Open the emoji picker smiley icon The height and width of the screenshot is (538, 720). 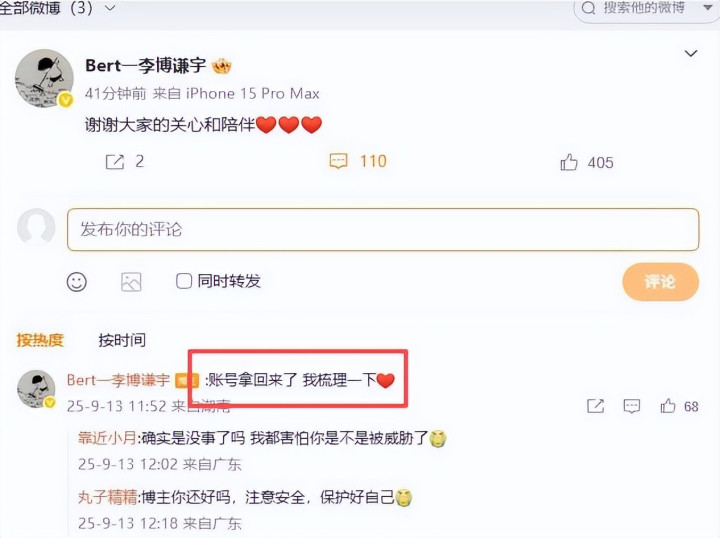coord(77,281)
